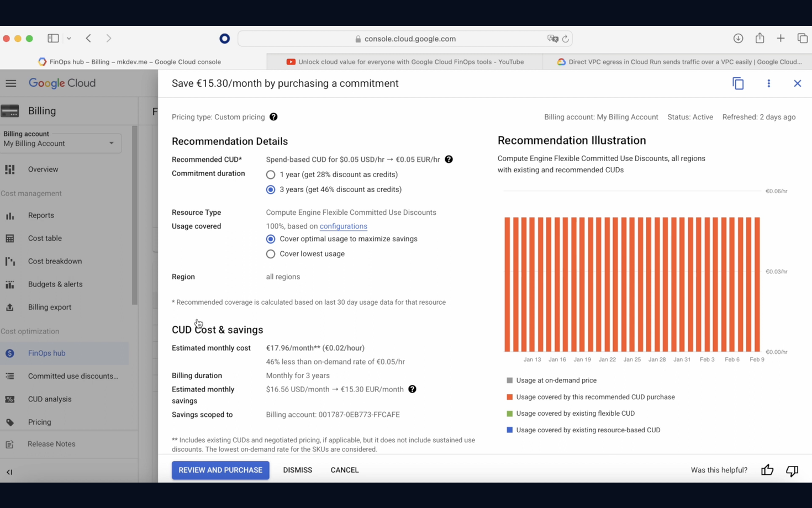
Task: Click the Release Notes document icon
Action: (10, 444)
